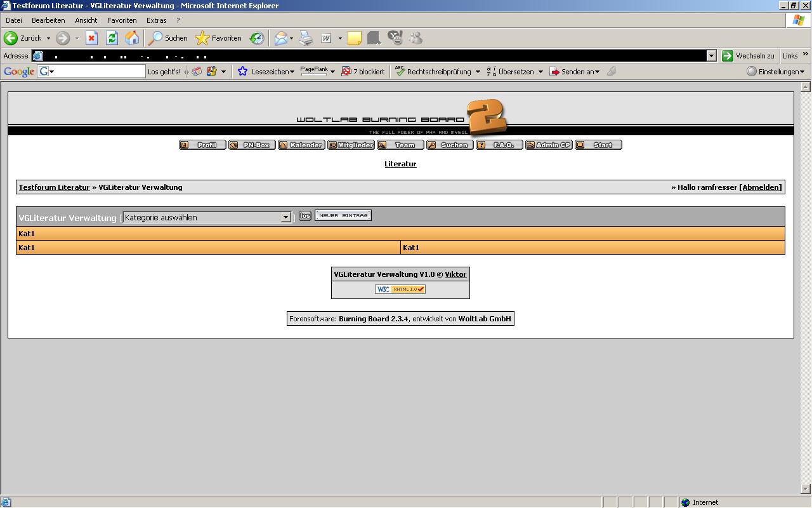
Task: Expand the address bar dropdown arrow
Action: point(711,56)
